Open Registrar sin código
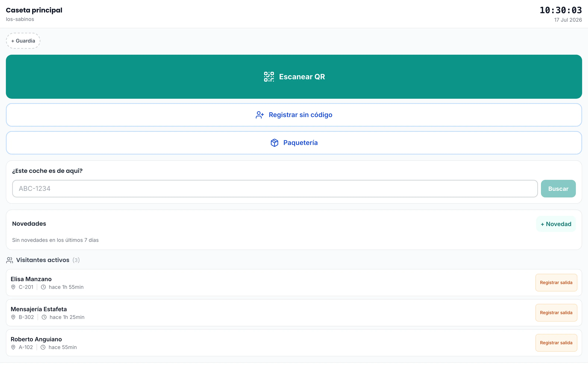The image size is (588, 367). [x=294, y=115]
